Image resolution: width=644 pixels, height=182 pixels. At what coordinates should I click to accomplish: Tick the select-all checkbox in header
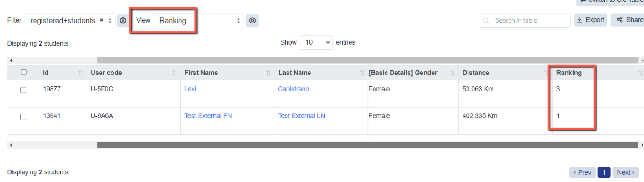click(x=24, y=72)
